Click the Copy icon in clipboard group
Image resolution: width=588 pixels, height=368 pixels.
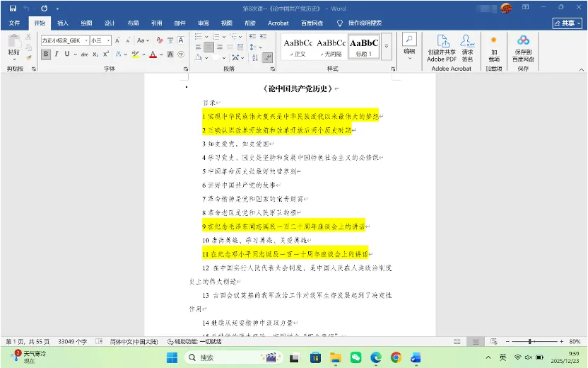coord(28,47)
